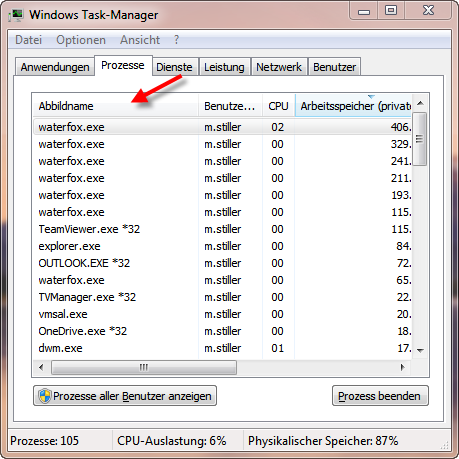Sort by the Abbildname column header

click(x=115, y=106)
